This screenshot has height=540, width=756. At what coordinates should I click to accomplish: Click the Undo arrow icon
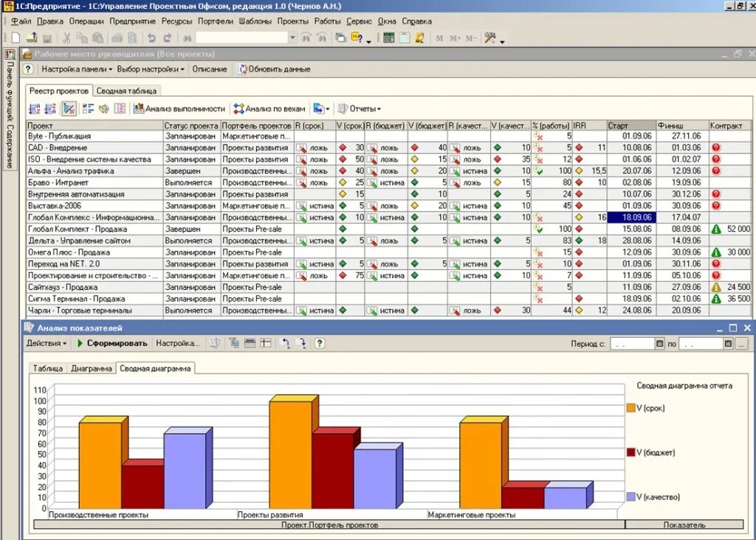point(151,38)
